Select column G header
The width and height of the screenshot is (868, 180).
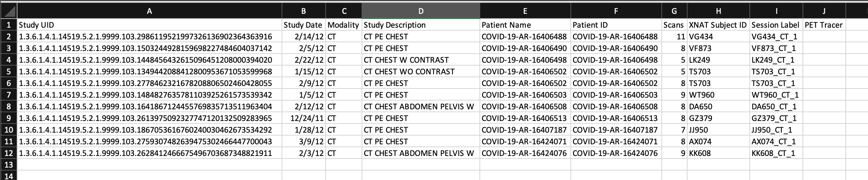click(674, 11)
